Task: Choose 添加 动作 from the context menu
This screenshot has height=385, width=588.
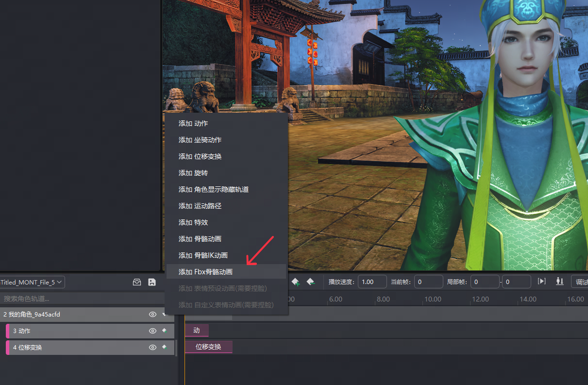Action: tap(226, 123)
